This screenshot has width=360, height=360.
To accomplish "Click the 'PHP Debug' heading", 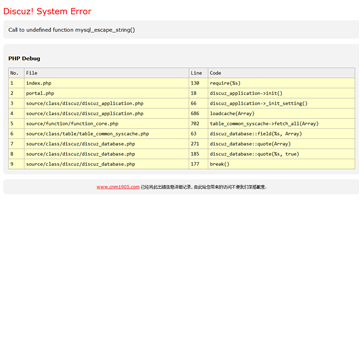I will tap(24, 58).
